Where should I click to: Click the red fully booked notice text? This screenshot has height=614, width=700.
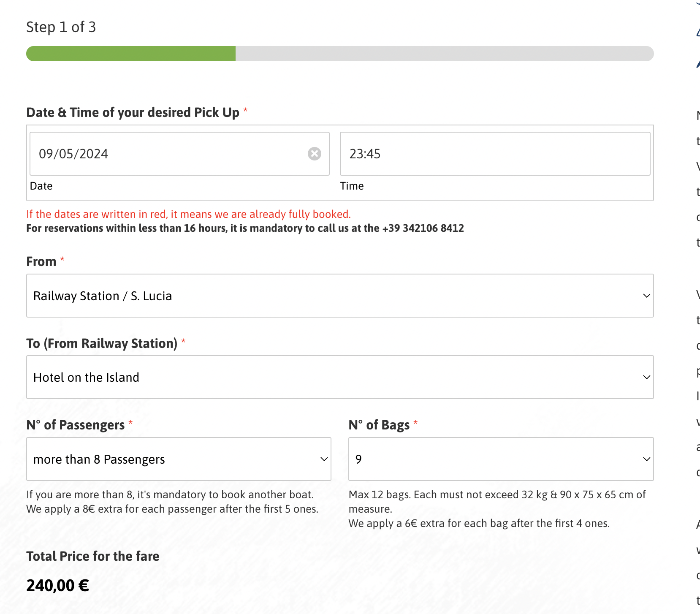click(x=189, y=214)
